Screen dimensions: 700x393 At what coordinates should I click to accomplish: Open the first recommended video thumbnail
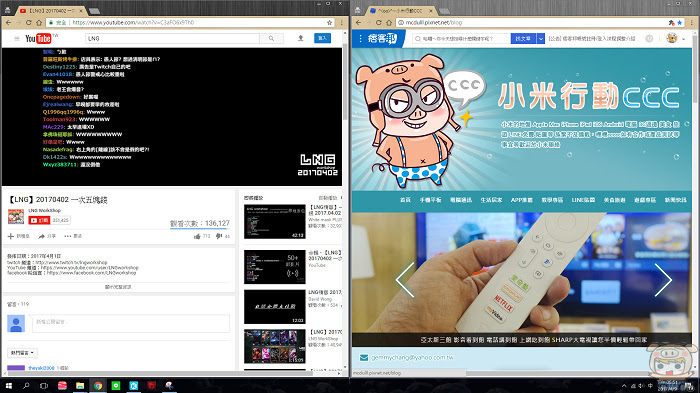(x=275, y=222)
